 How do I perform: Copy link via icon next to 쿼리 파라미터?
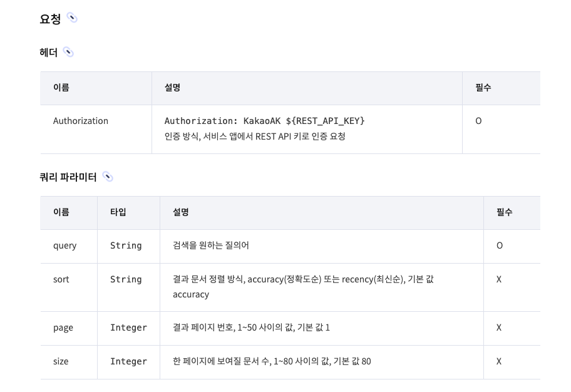108,177
